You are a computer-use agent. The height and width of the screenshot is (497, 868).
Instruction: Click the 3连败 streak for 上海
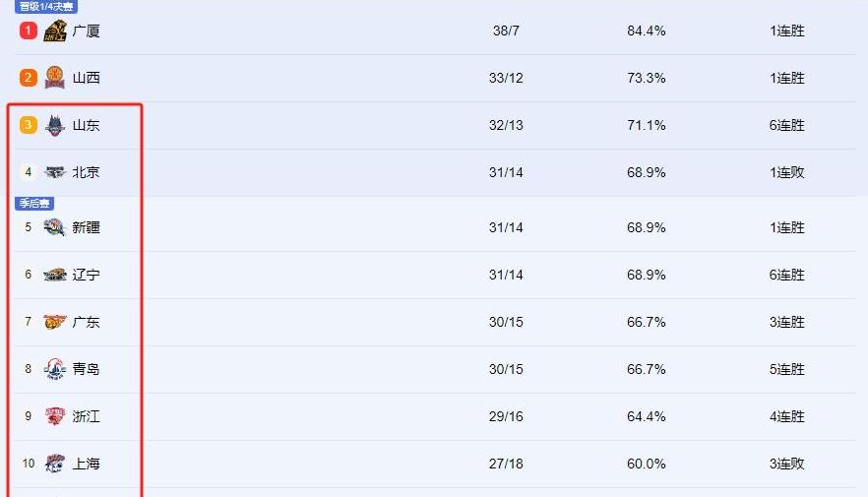point(786,464)
